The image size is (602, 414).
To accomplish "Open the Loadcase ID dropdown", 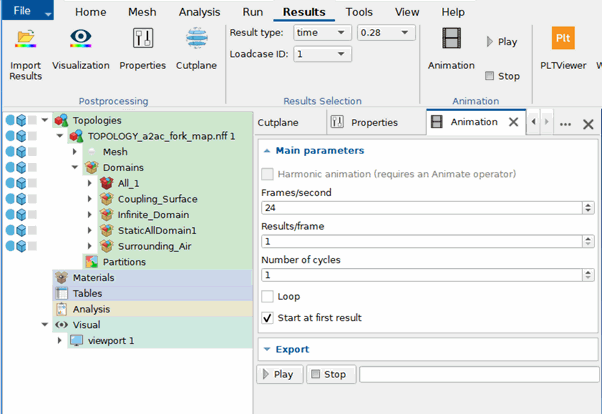I will click(322, 54).
